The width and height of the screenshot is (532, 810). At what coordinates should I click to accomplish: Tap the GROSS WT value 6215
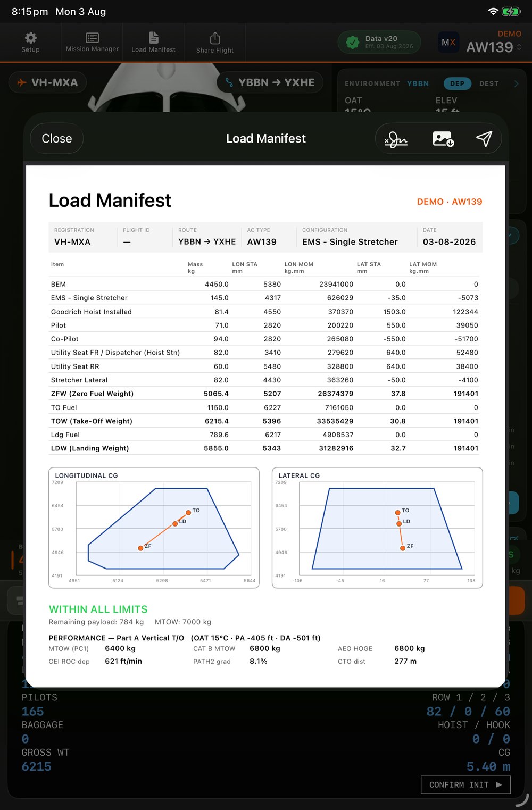tap(37, 766)
